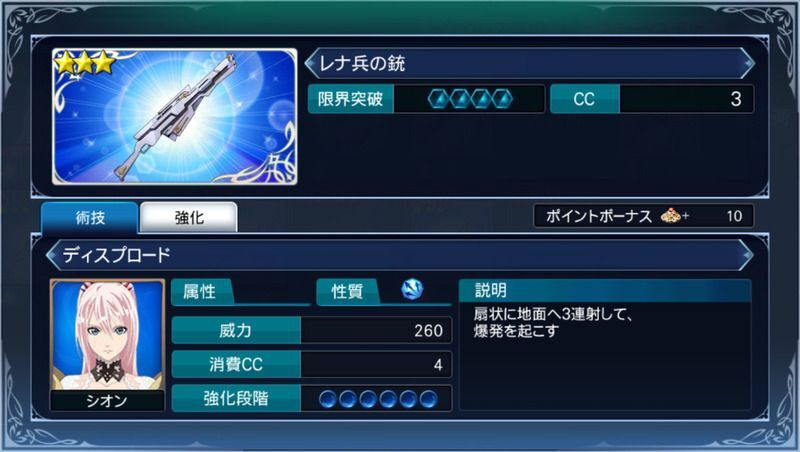This screenshot has width=800, height=452.
Task: Click the first blue 強化段階 orb
Action: 328,398
